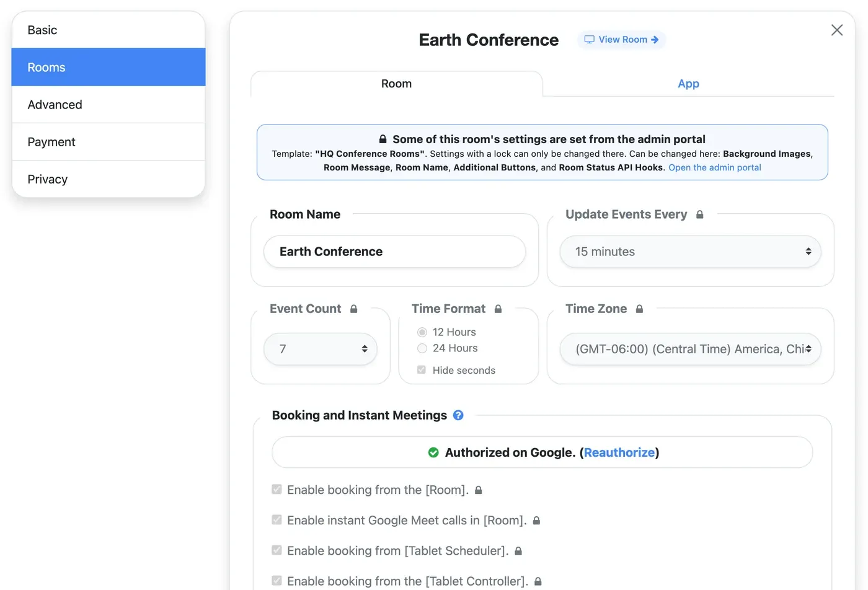Viewport: 868px width, 590px height.
Task: Click the arrow icon in View Room
Action: click(x=655, y=40)
